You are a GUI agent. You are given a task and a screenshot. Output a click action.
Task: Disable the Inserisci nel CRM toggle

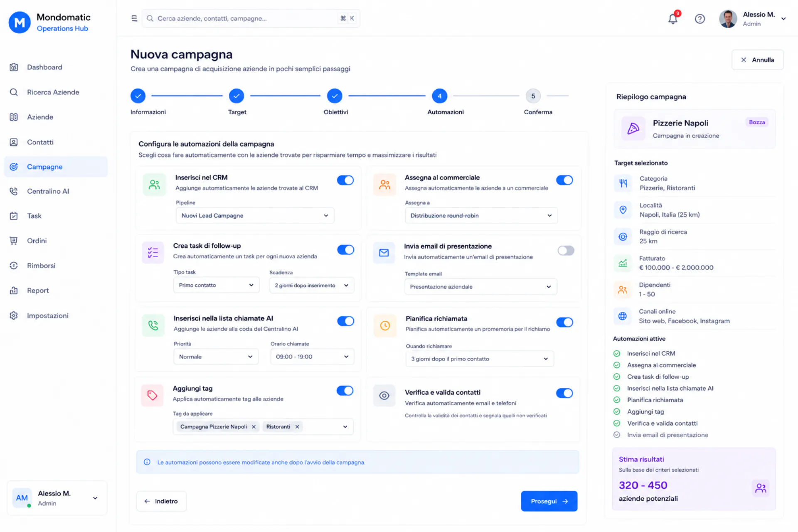(345, 180)
